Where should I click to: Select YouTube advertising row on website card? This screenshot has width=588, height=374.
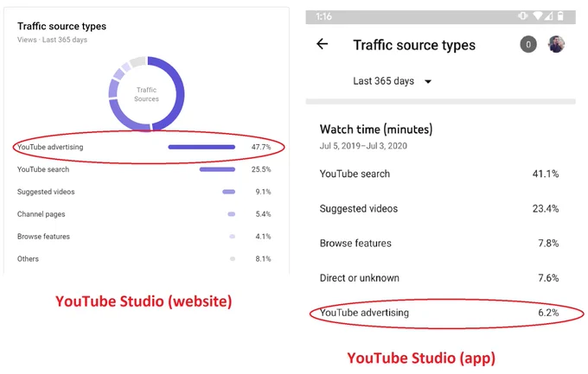click(x=144, y=147)
